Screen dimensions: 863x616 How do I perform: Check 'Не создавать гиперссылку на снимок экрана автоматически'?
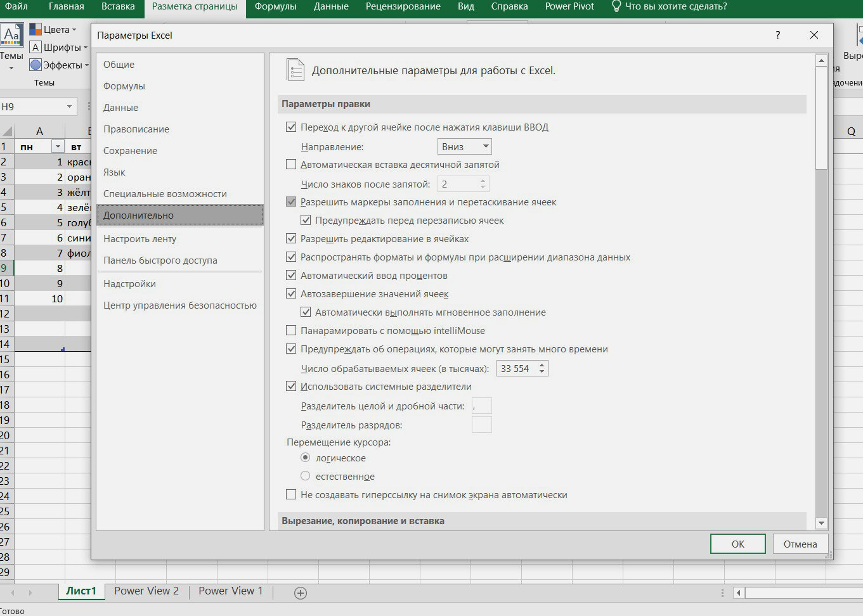(291, 494)
